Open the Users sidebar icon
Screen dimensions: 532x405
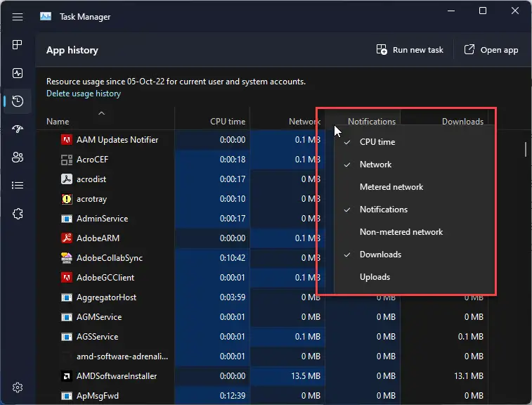(x=18, y=157)
